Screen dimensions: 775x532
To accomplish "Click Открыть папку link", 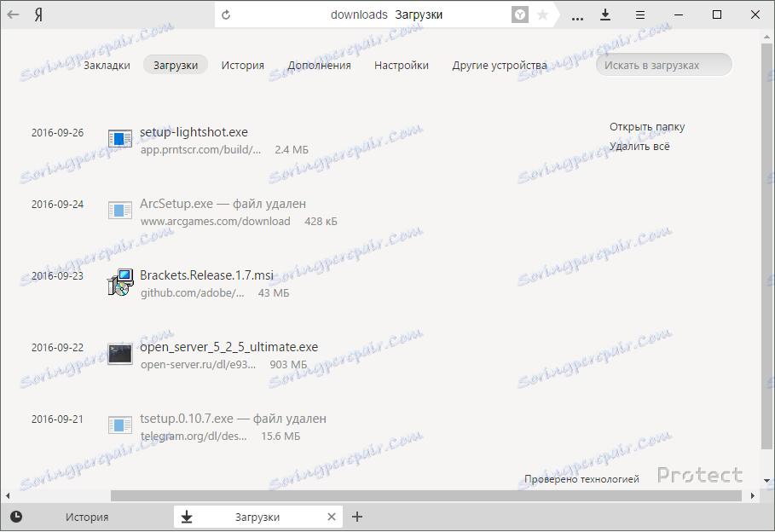I will (x=647, y=127).
